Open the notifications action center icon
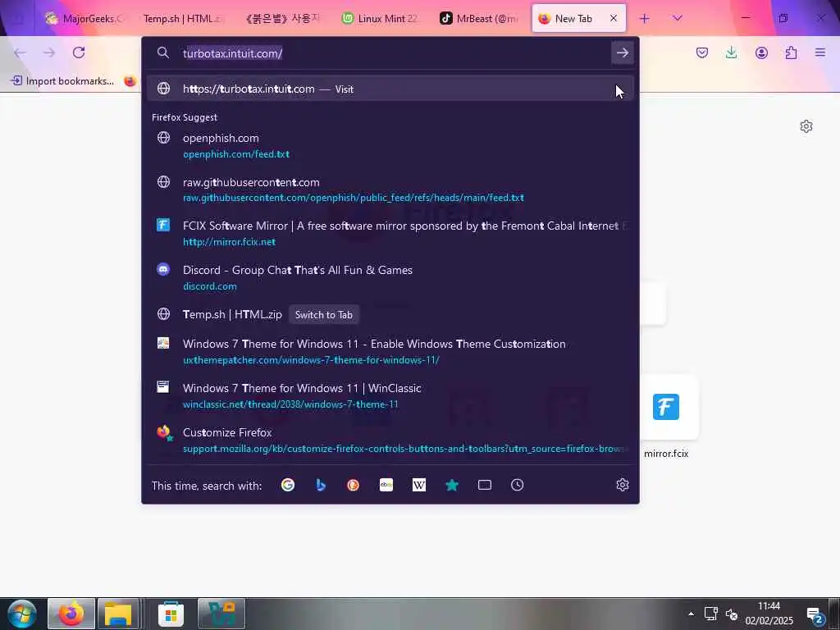The width and height of the screenshot is (840, 630). tap(815, 616)
